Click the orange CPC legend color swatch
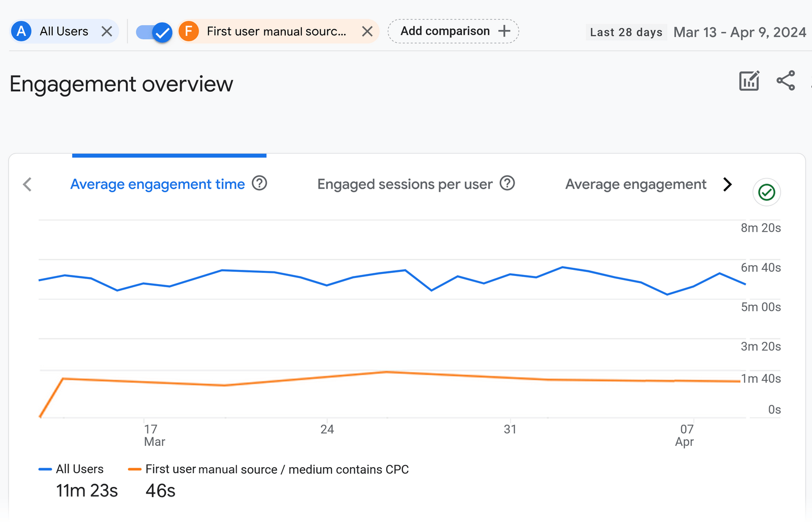Viewport: 812px width, 522px height. click(134, 469)
